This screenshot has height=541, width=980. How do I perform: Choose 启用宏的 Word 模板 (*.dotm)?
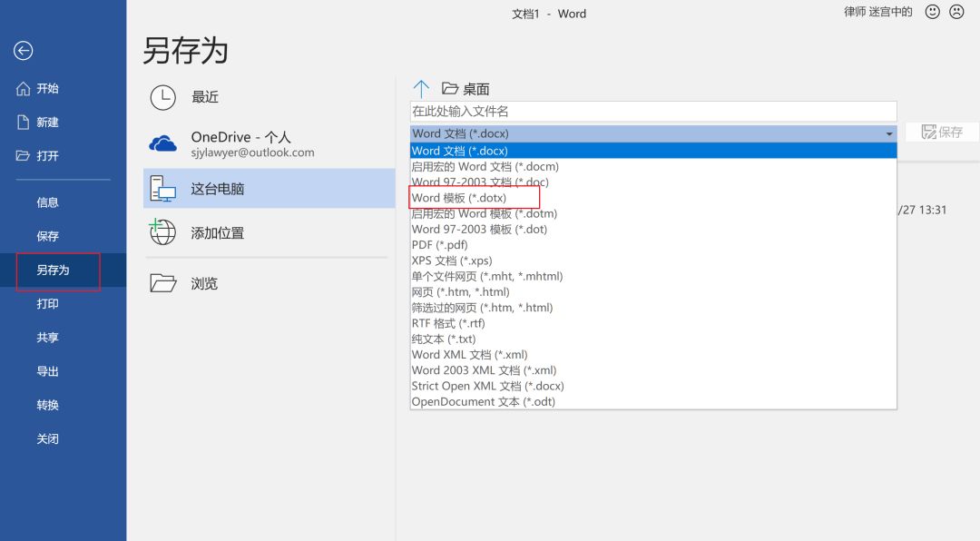click(653, 213)
